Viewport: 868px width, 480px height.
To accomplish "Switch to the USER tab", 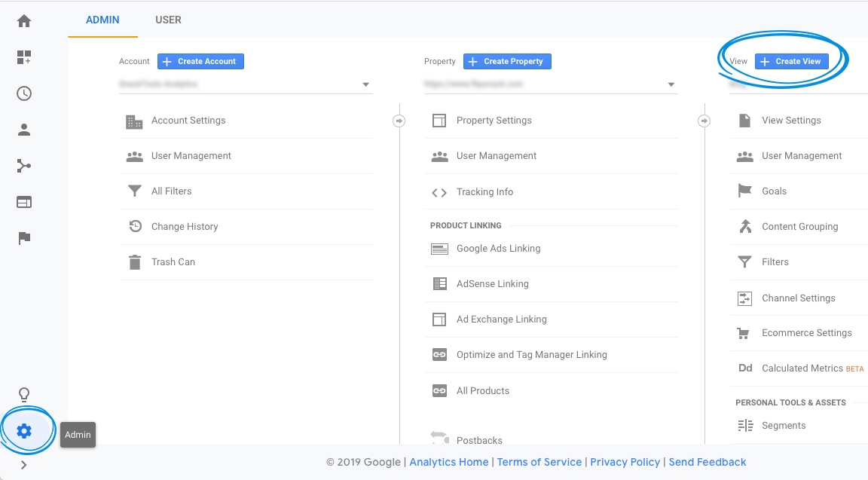I will [168, 20].
